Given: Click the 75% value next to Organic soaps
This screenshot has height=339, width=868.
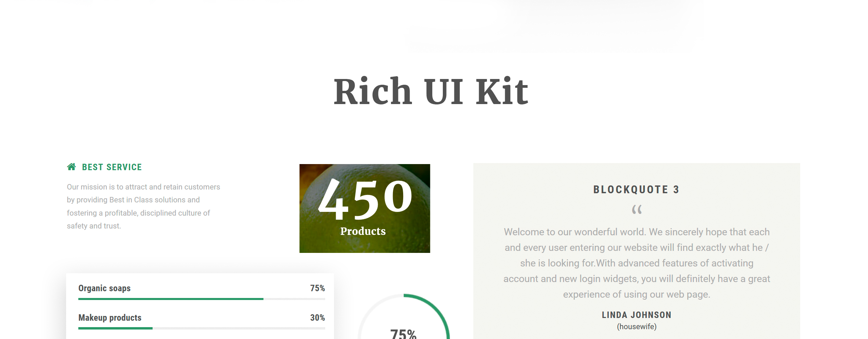Looking at the screenshot, I should 317,288.
